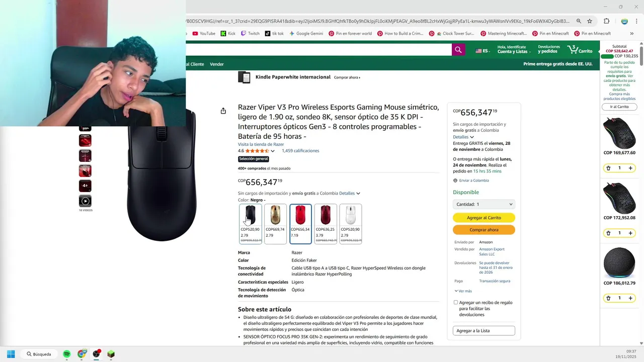
Task: Click the share icon beside product title
Action: click(223, 111)
